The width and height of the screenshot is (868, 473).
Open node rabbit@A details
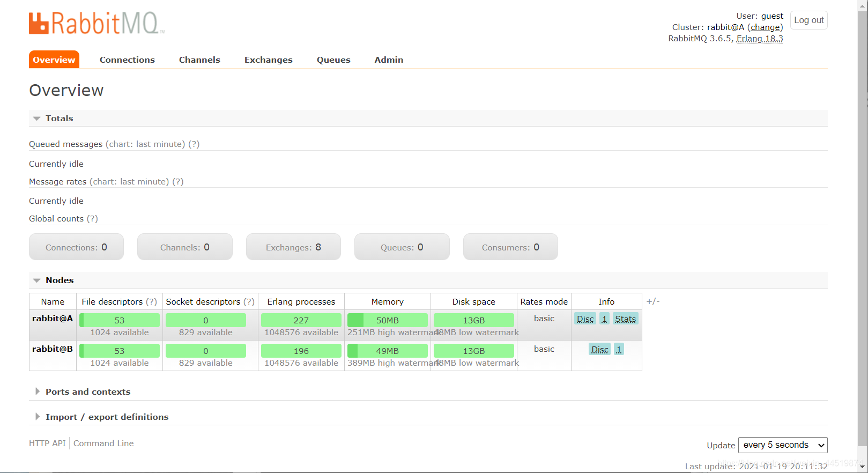pyautogui.click(x=53, y=319)
